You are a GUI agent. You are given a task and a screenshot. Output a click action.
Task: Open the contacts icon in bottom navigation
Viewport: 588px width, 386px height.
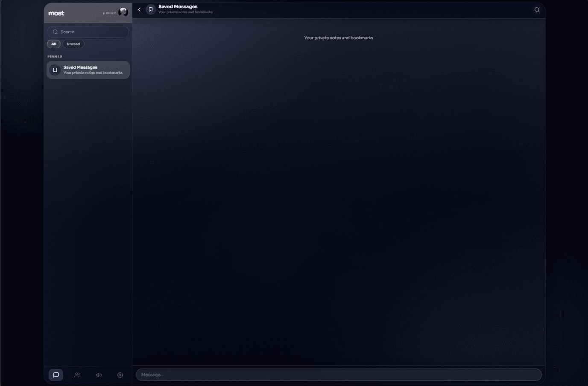77,375
